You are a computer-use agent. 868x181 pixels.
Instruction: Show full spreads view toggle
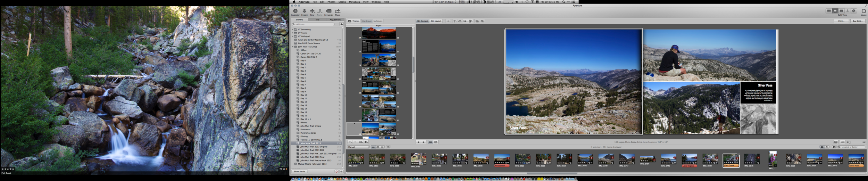pyautogui.click(x=431, y=142)
